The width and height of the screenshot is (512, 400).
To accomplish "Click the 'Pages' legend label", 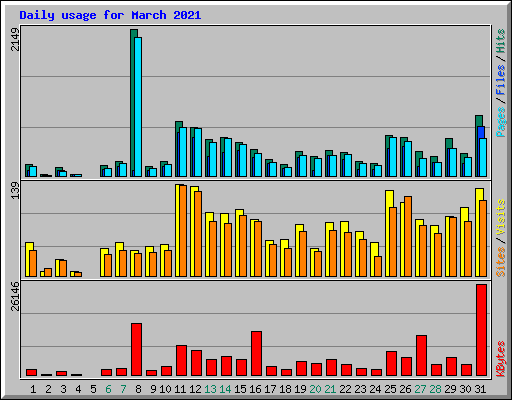I will click(500, 122).
